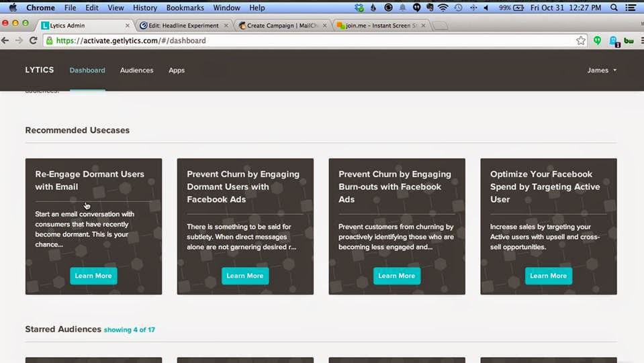Viewport: 644px width, 363px height.
Task: Click the Starred Audiences heading
Action: 63,329
